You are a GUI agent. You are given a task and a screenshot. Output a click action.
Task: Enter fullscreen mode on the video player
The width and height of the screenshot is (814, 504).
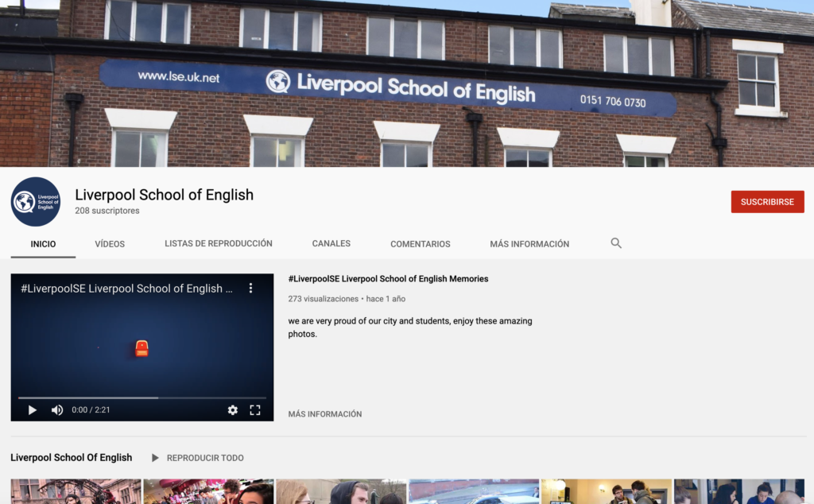pyautogui.click(x=255, y=410)
